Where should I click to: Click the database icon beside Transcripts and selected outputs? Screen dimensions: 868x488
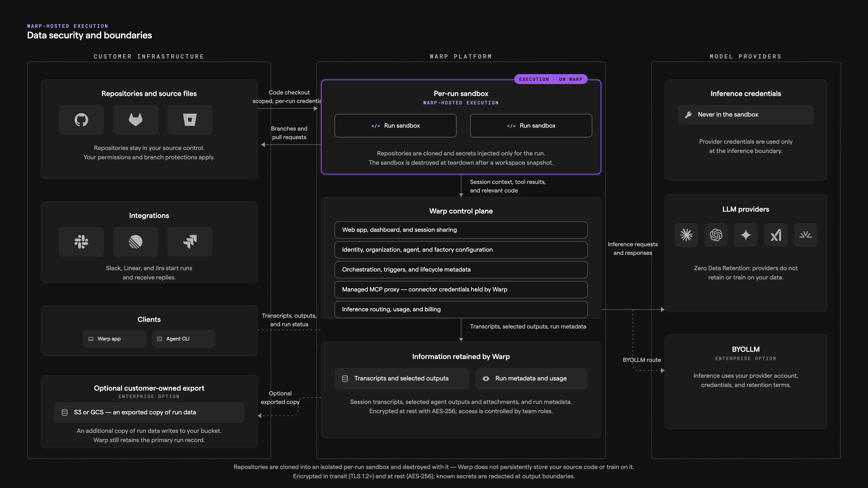[x=345, y=379]
